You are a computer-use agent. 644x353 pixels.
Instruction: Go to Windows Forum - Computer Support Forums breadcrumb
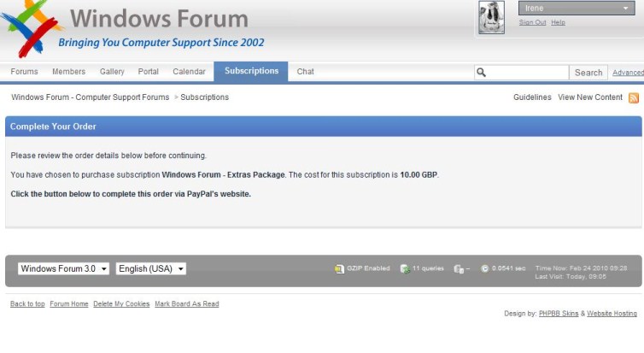91,97
